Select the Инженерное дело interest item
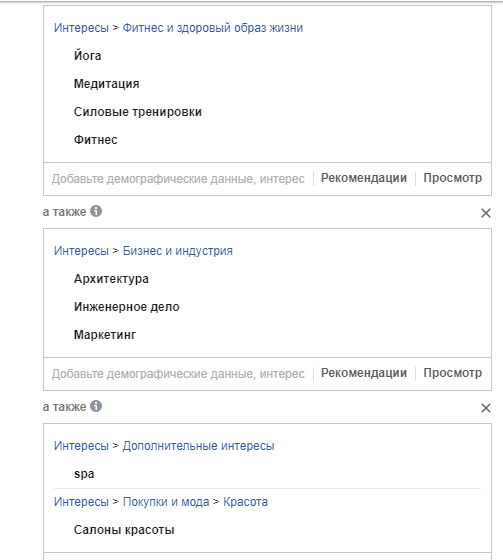The height and width of the screenshot is (560, 503). tap(126, 307)
